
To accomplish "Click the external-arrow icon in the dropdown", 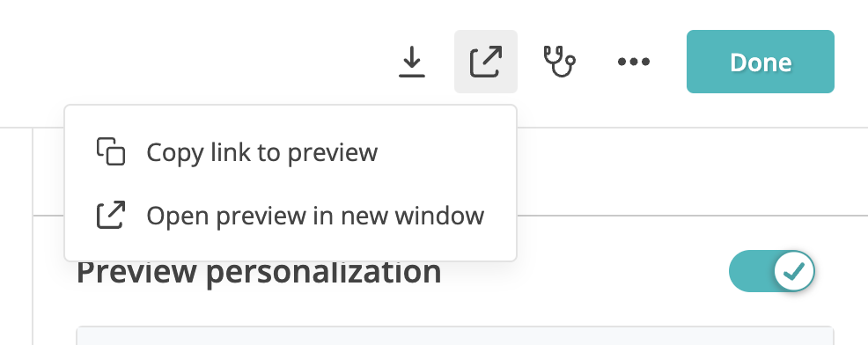I will coord(111,215).
